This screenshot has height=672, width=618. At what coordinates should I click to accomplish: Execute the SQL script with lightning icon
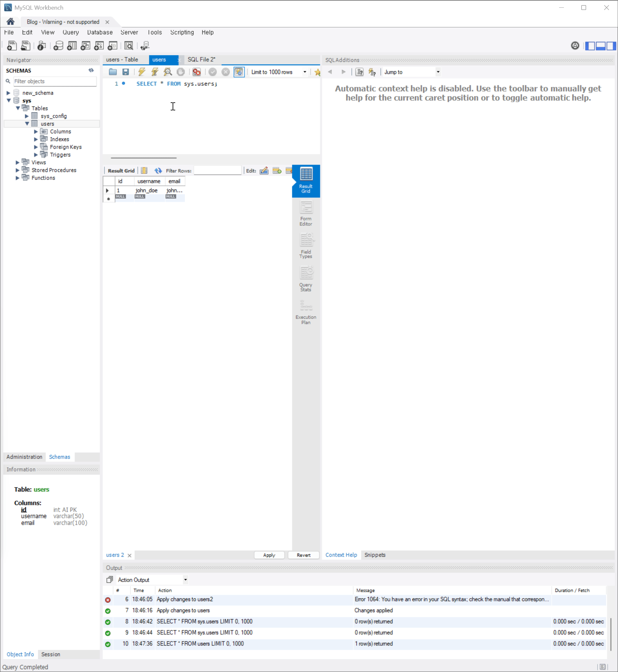point(142,72)
